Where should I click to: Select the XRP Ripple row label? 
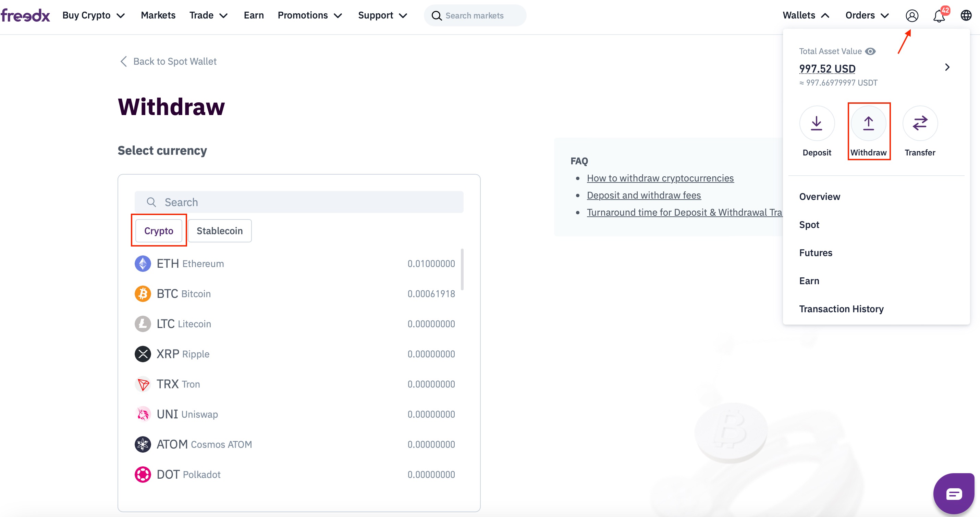[x=183, y=354]
